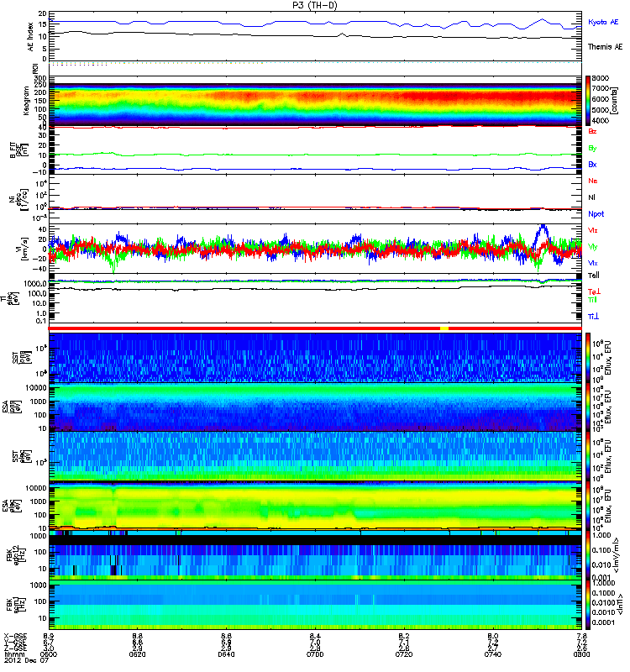Click the 0800 time tick label

[581, 654]
